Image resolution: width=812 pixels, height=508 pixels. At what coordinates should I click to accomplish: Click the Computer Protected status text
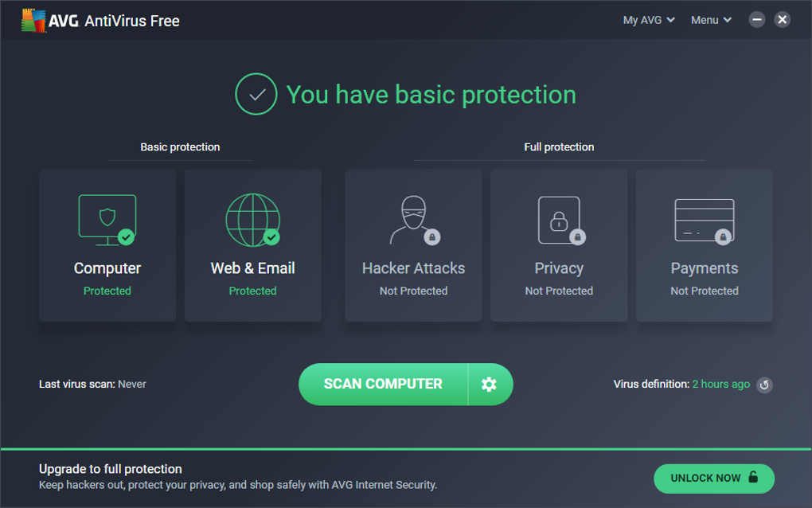tap(107, 291)
